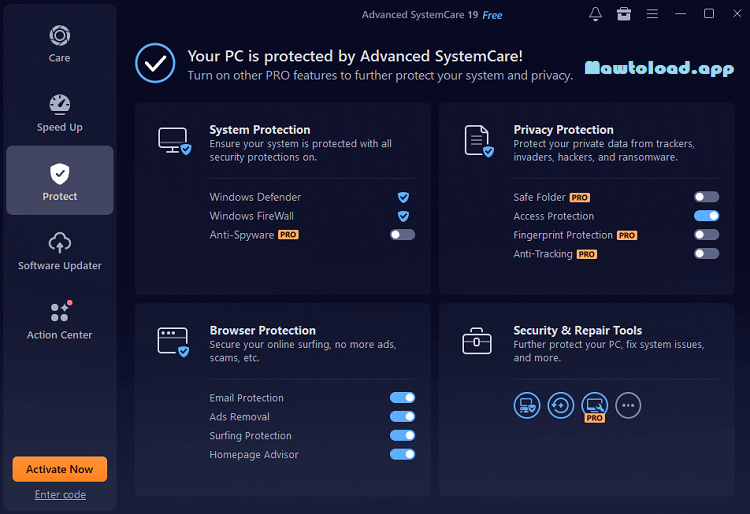Disable the Surfing Protection toggle
Image resolution: width=750 pixels, height=514 pixels.
[x=402, y=436]
